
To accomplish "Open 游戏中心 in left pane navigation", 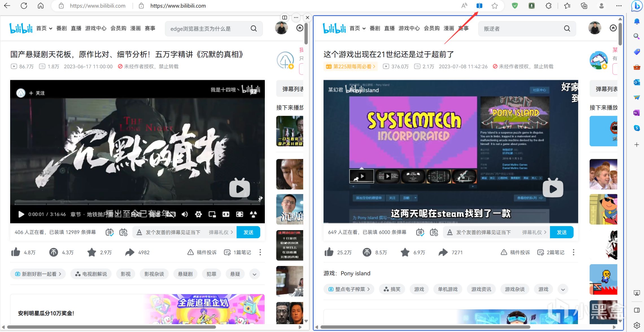I will tap(96, 28).
